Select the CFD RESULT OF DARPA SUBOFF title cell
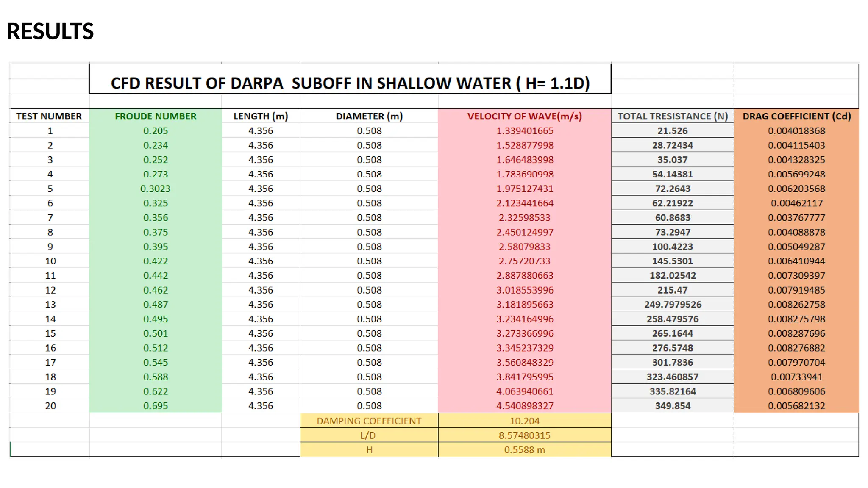868x488 pixels. pos(350,83)
